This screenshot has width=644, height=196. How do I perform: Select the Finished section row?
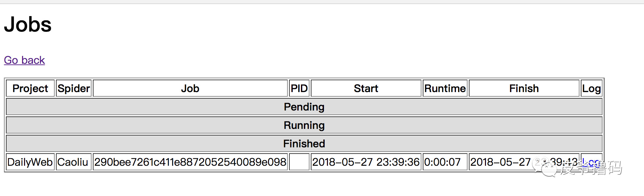[304, 143]
